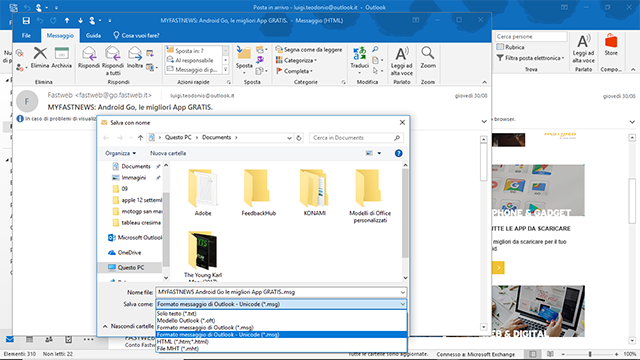Image resolution: width=640 pixels, height=360 pixels.
Task: Open the dialog help question icon
Action: [x=398, y=153]
